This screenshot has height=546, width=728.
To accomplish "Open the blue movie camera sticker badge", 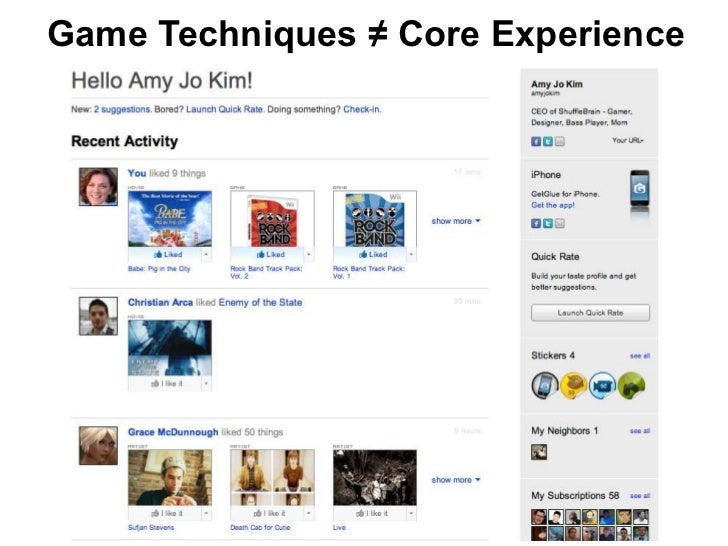I will (602, 385).
